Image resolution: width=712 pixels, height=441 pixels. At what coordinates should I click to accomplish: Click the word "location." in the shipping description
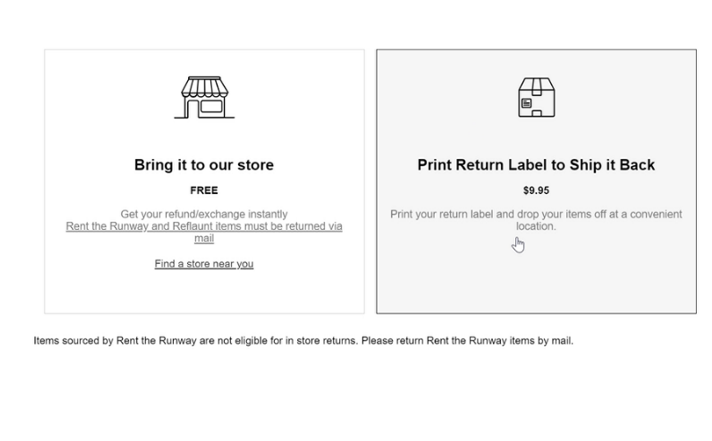(536, 226)
